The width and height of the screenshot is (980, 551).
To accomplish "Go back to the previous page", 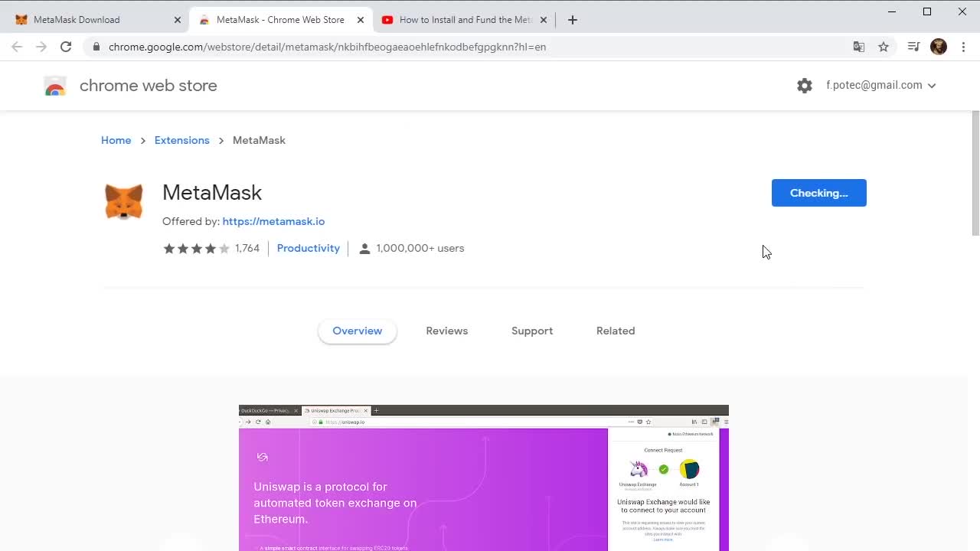I will click(x=17, y=47).
